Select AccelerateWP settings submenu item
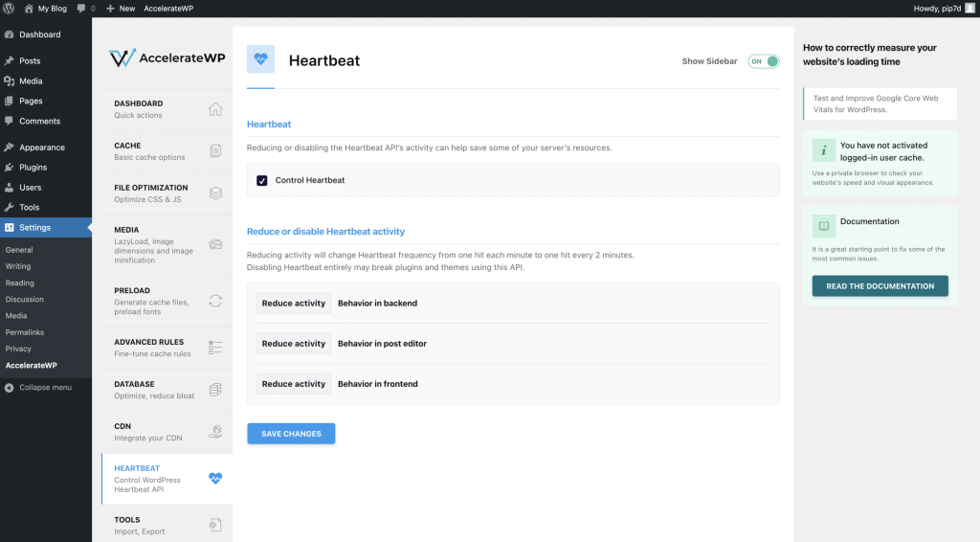This screenshot has height=542, width=980. click(32, 365)
